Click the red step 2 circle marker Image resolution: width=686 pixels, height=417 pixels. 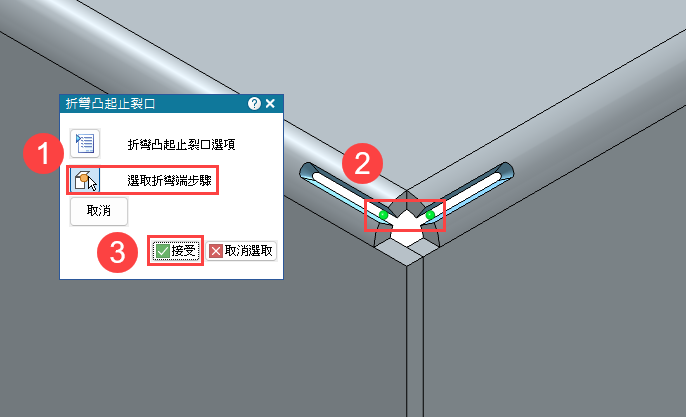pos(362,163)
